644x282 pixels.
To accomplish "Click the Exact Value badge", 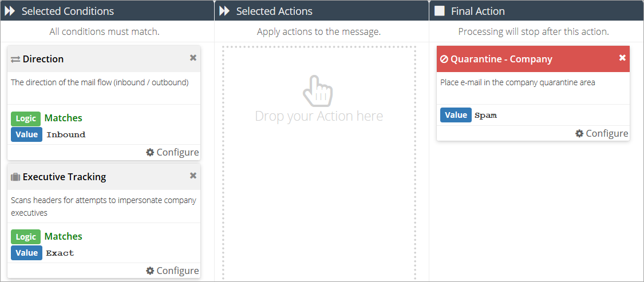I will [x=26, y=253].
